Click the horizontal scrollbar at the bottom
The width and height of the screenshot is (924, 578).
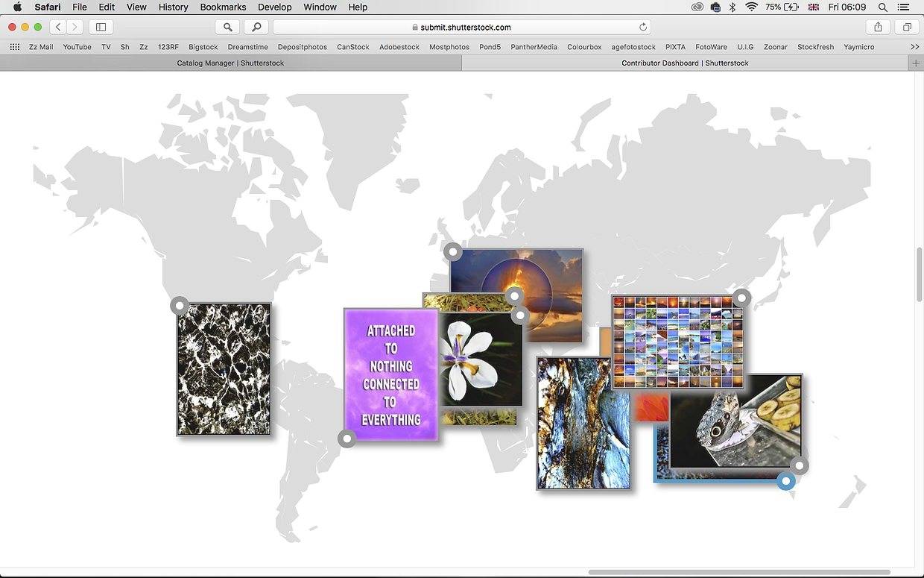pos(738,572)
